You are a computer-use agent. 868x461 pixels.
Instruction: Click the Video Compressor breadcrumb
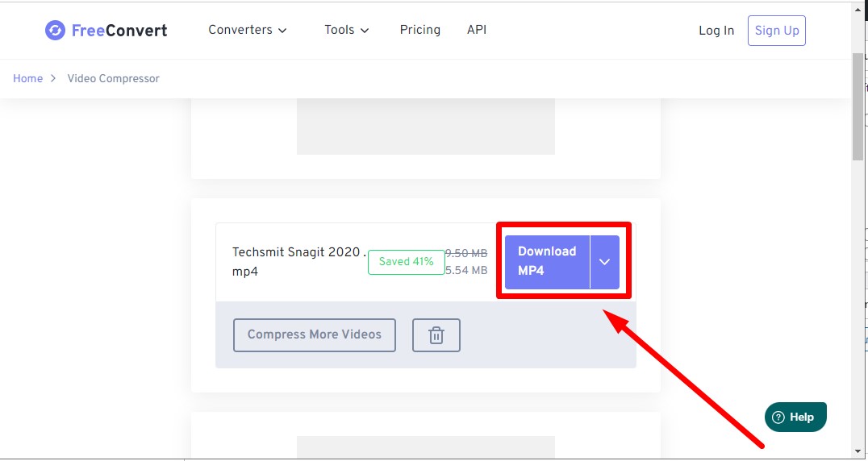(113, 79)
